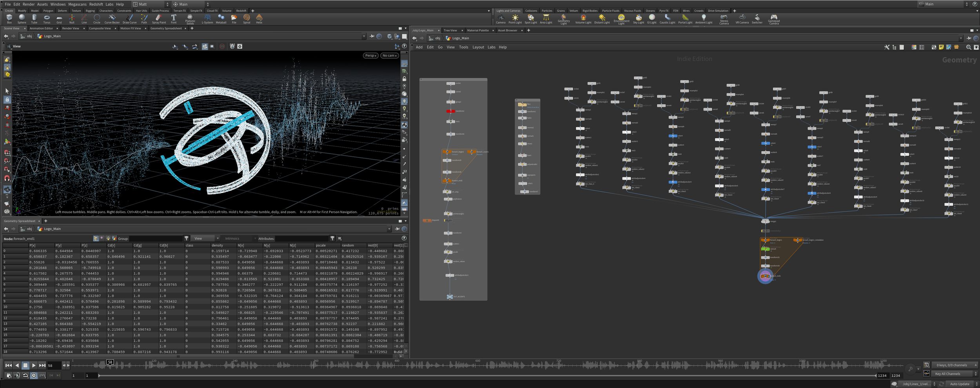This screenshot has height=388, width=980.
Task: Switch to the Render View tab
Action: pyautogui.click(x=71, y=28)
